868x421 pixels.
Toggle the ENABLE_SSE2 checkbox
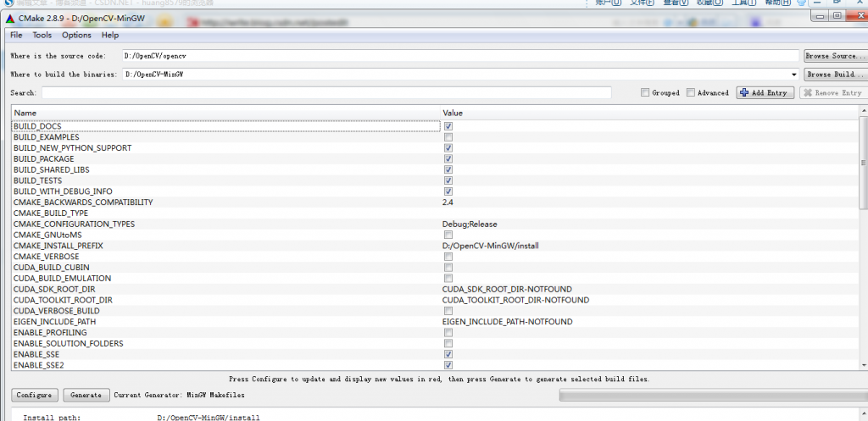coord(448,365)
